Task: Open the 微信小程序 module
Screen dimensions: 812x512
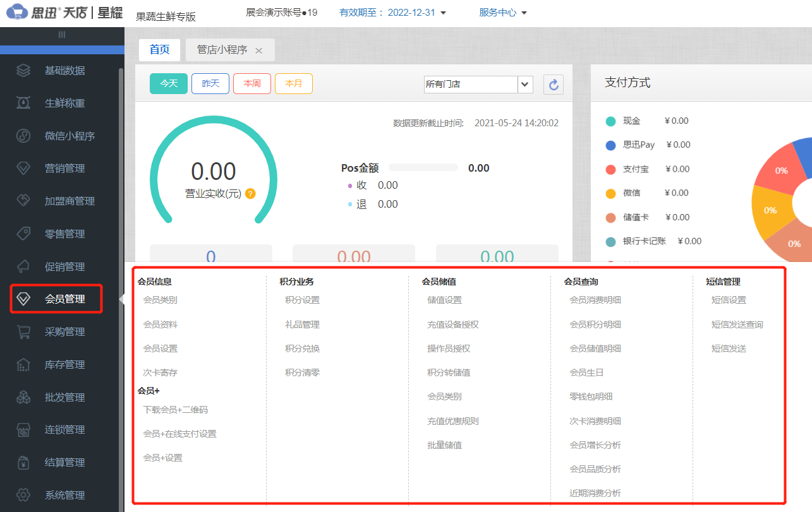Action: 61,135
